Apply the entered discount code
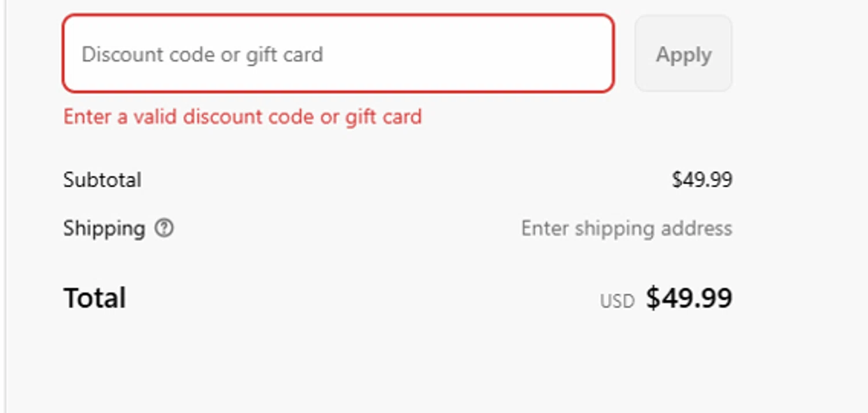 [683, 54]
